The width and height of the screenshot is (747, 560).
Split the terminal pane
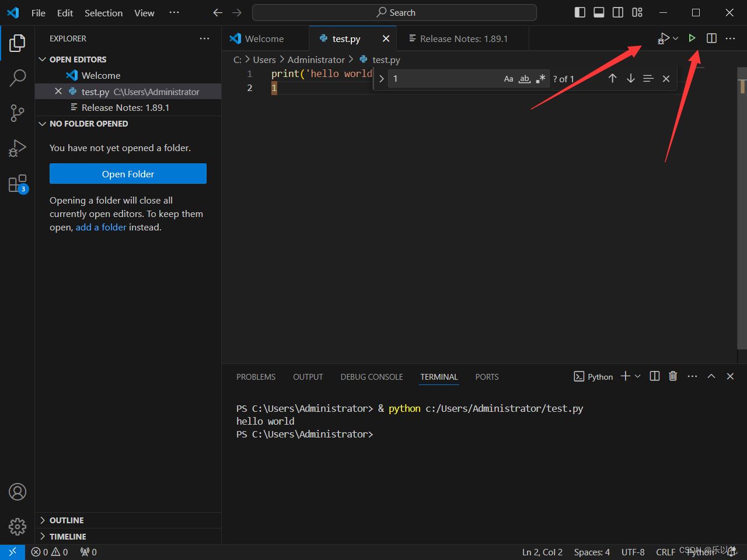pyautogui.click(x=654, y=376)
